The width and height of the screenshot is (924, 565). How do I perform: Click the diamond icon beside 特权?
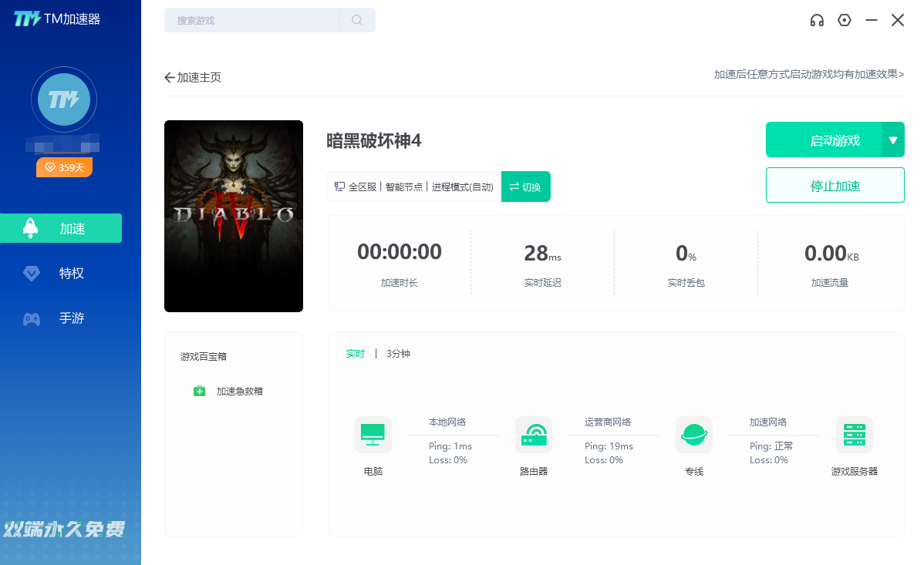[x=31, y=274]
